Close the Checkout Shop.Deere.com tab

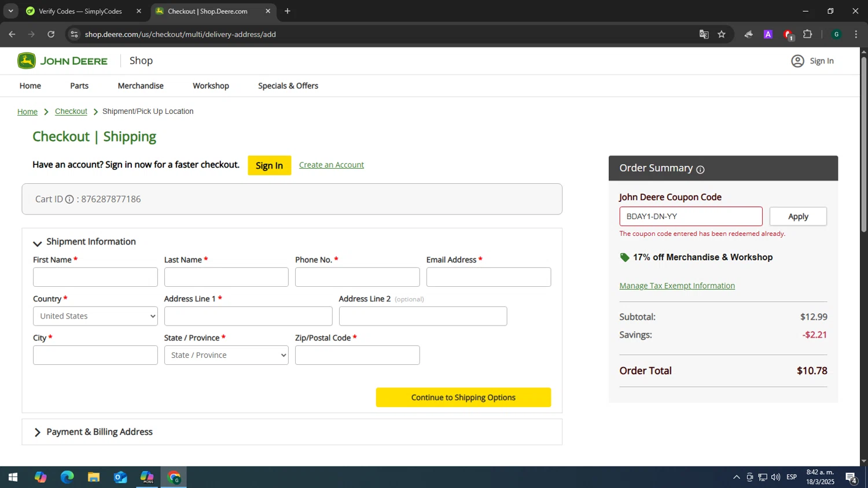point(268,11)
